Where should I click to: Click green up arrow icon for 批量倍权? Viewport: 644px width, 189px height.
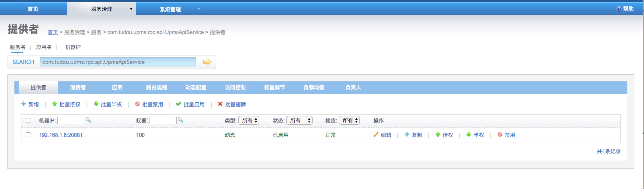(x=54, y=104)
